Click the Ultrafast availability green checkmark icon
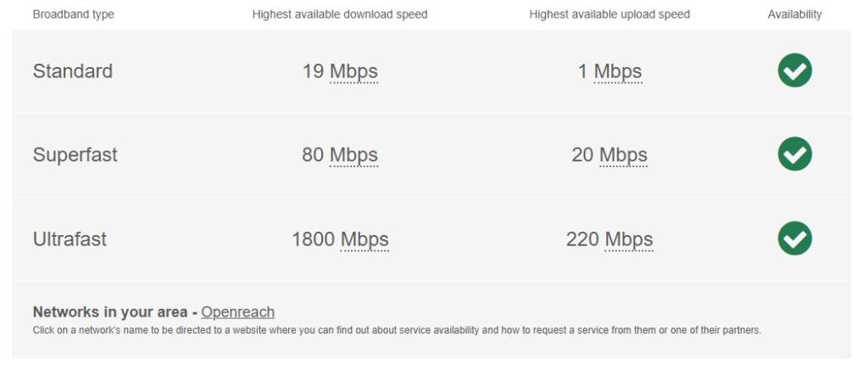The image size is (868, 370). pos(794,238)
